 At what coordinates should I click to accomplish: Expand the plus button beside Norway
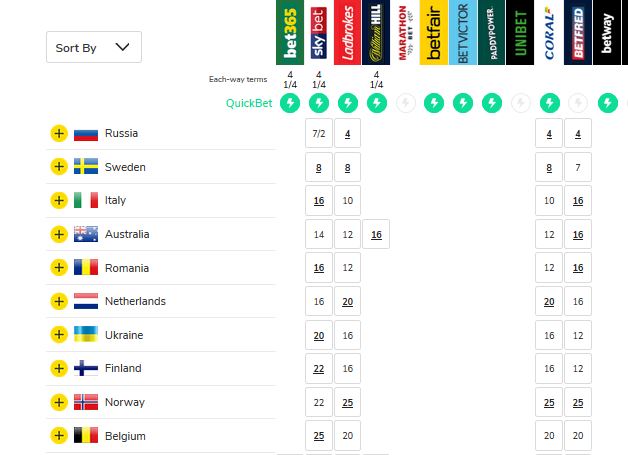(x=58, y=402)
